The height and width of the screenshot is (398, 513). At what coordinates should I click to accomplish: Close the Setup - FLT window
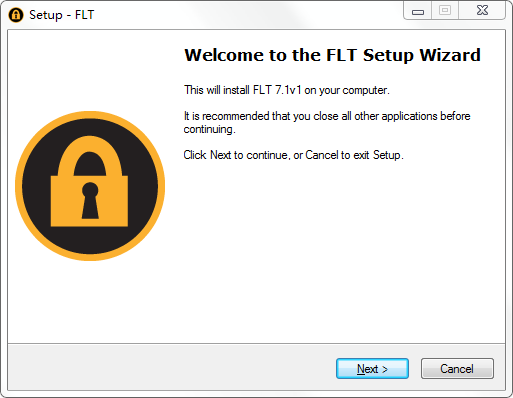point(482,11)
